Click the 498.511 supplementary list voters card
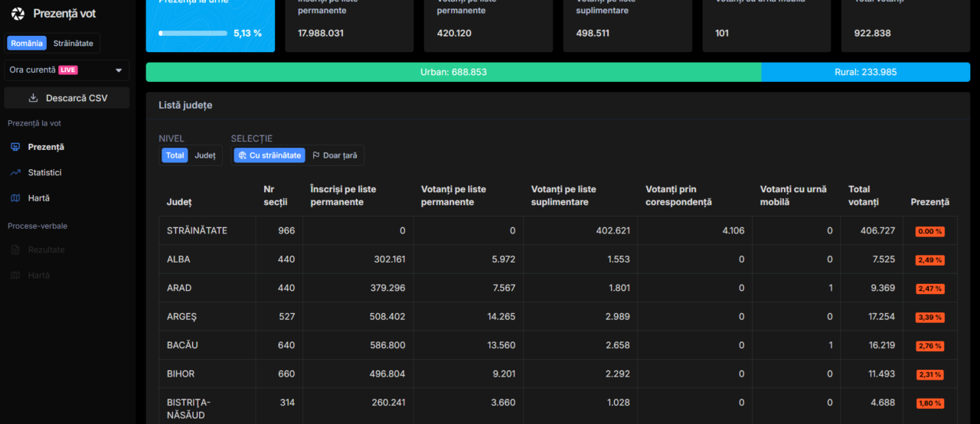Viewport: 980px width, 424px height. [627, 26]
